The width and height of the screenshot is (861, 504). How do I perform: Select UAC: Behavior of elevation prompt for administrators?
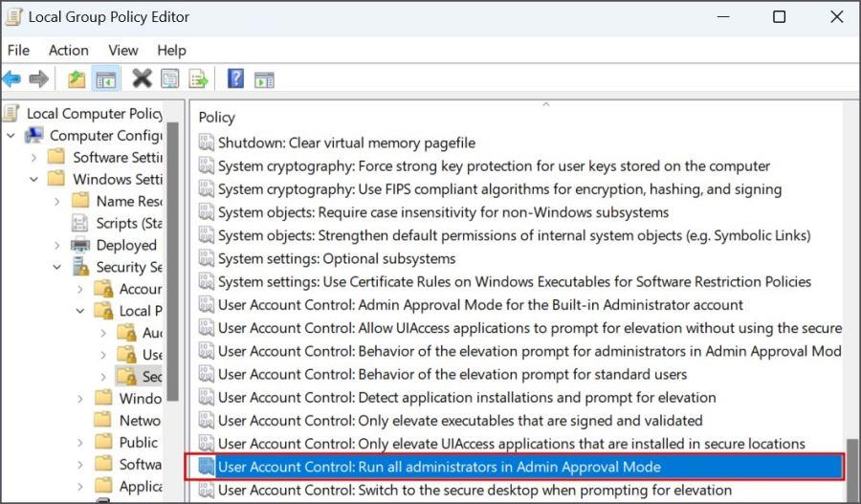click(x=519, y=350)
